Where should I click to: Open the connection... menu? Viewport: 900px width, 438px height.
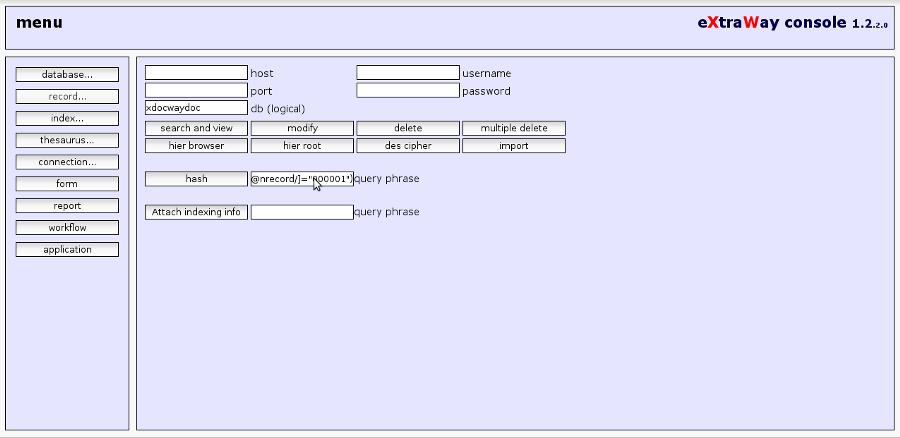[67, 162]
